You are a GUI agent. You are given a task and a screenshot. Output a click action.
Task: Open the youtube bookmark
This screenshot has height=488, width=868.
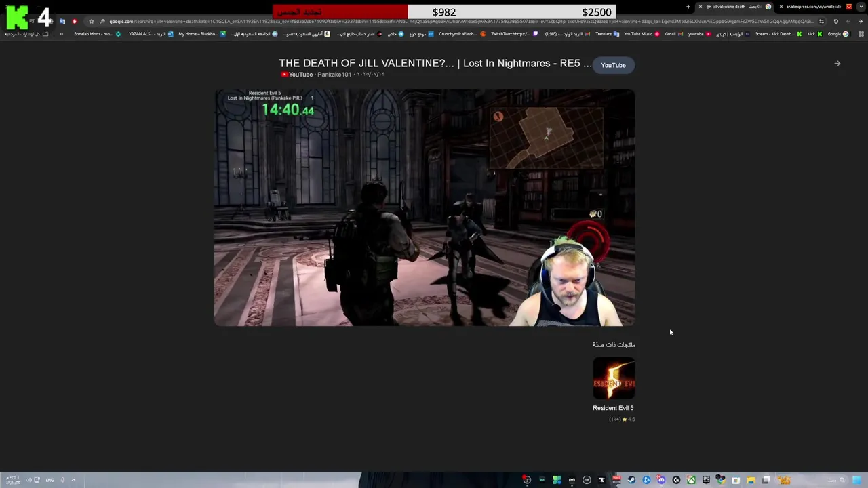click(x=699, y=34)
